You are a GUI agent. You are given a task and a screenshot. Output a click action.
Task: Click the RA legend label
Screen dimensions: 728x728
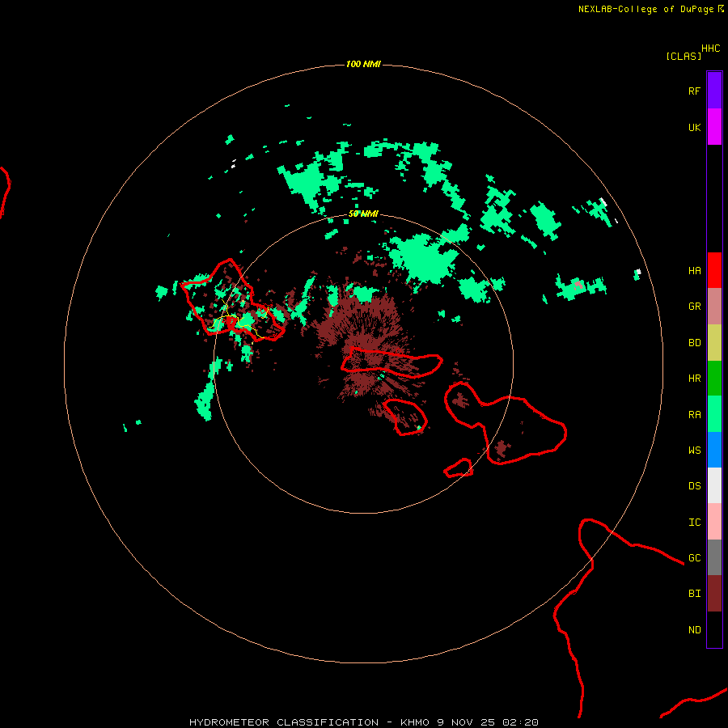tap(694, 415)
